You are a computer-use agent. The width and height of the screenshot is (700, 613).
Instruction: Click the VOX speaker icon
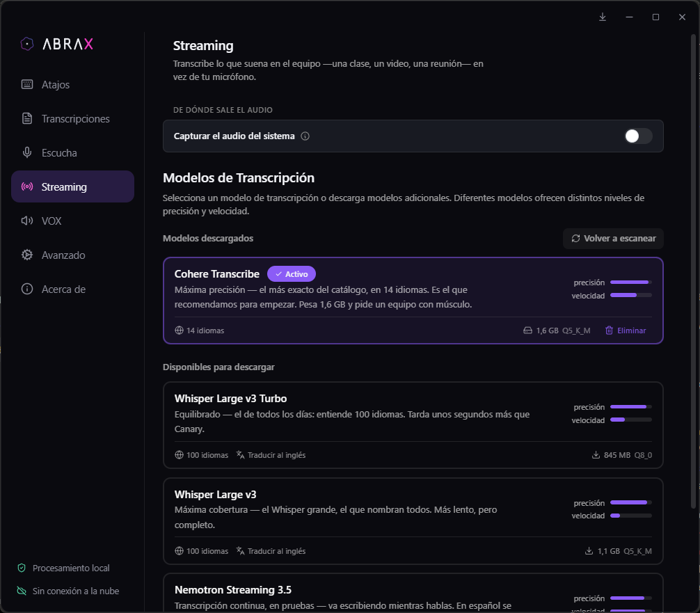[27, 221]
